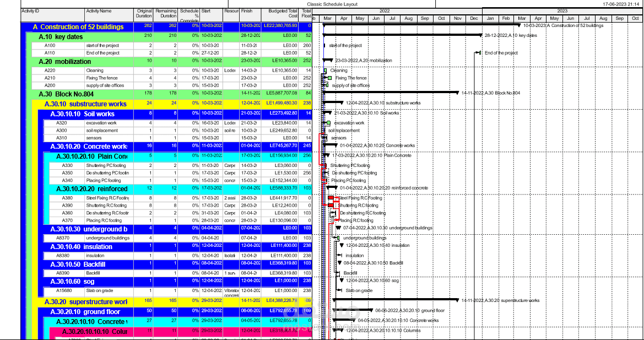The width and height of the screenshot is (644, 340).
Task: Click activity ID A220
Action: pos(49,71)
